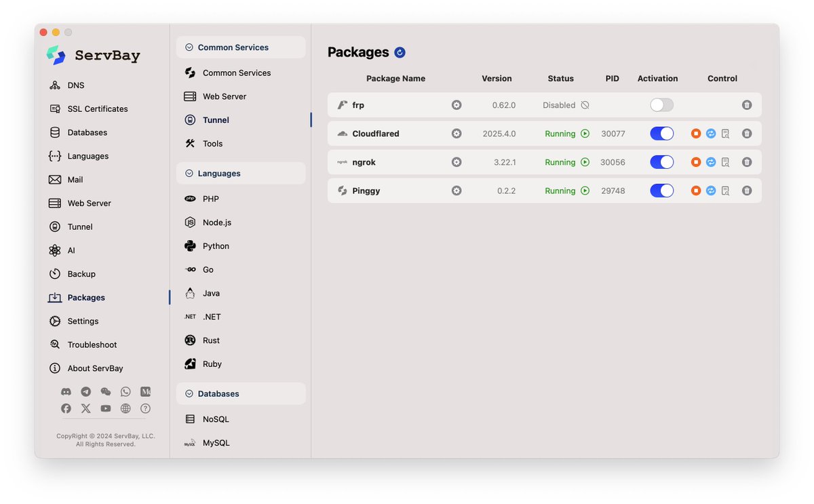Open the WeChat icon
The width and height of the screenshot is (814, 504).
coord(105,391)
